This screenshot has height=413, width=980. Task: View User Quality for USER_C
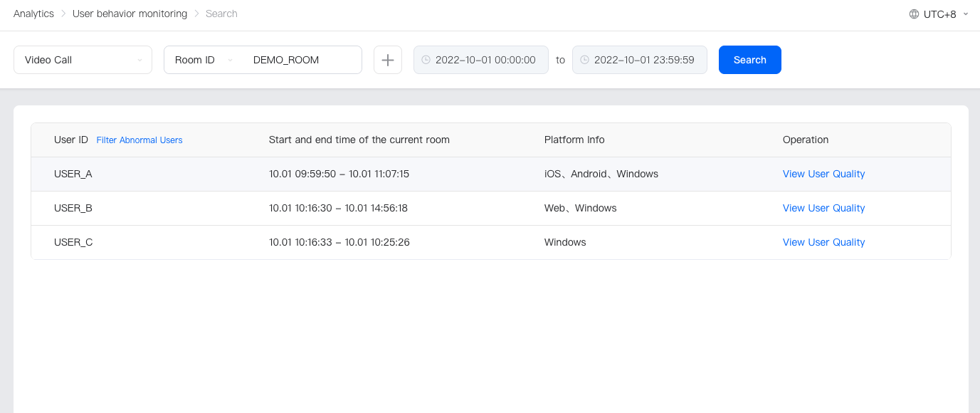pyautogui.click(x=823, y=242)
